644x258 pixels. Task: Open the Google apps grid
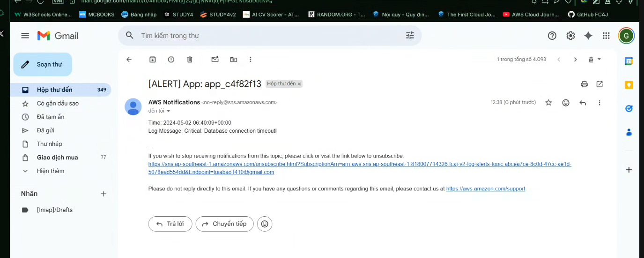click(606, 36)
